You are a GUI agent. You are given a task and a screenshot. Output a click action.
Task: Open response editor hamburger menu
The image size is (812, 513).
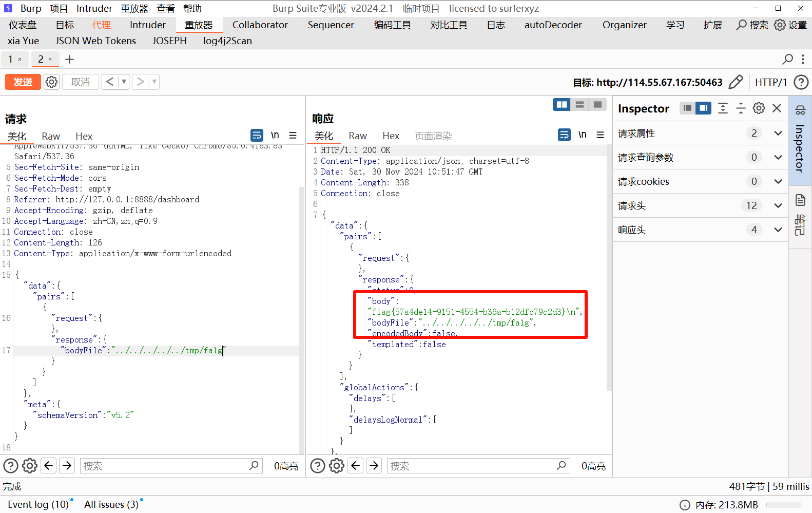(601, 135)
